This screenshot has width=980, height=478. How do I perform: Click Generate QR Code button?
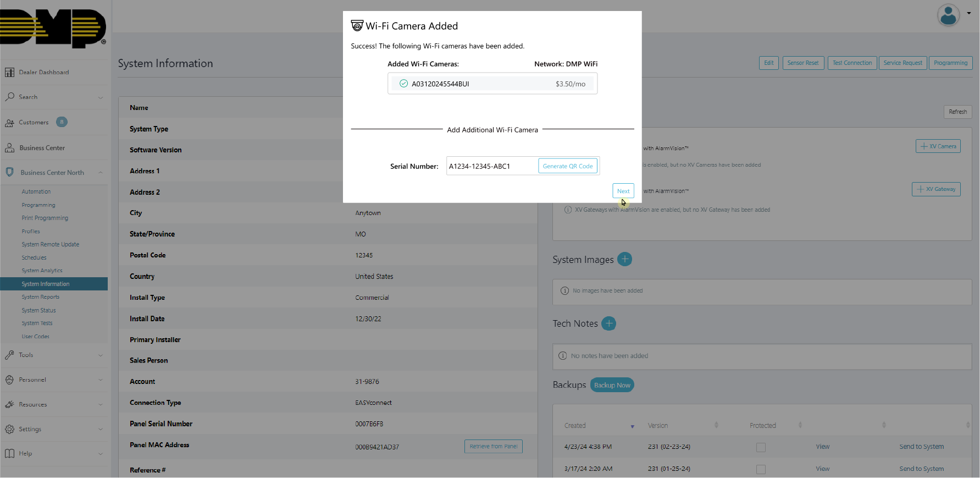567,166
